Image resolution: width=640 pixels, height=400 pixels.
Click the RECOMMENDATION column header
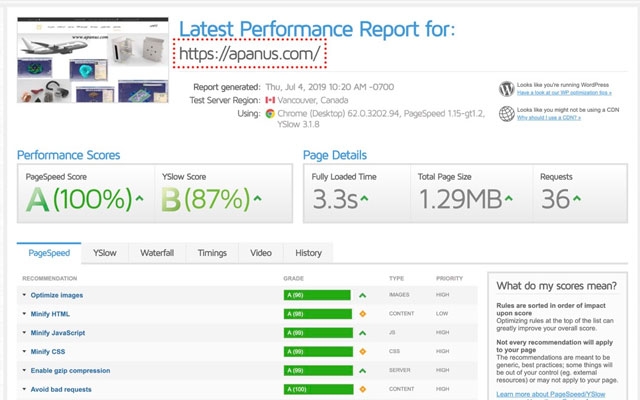pyautogui.click(x=49, y=278)
